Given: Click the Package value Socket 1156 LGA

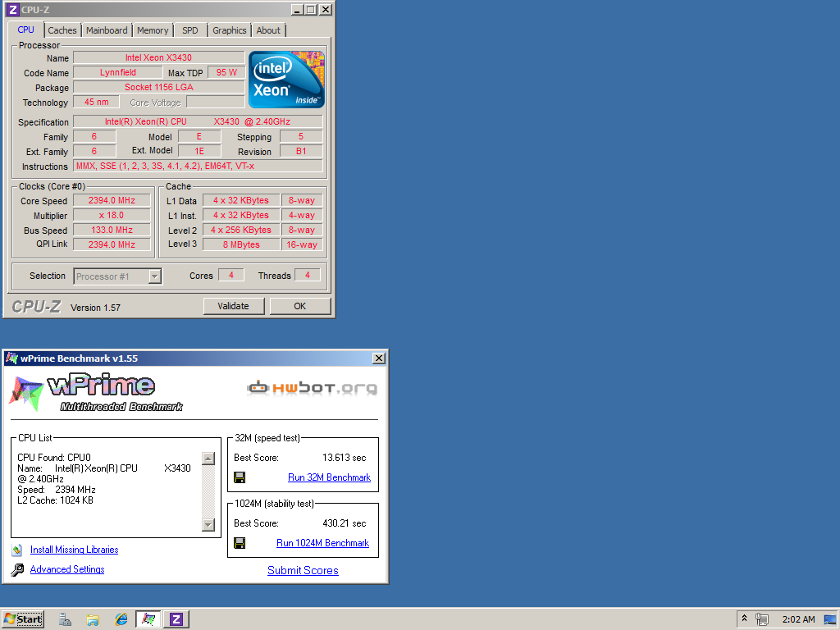Looking at the screenshot, I should [x=158, y=87].
